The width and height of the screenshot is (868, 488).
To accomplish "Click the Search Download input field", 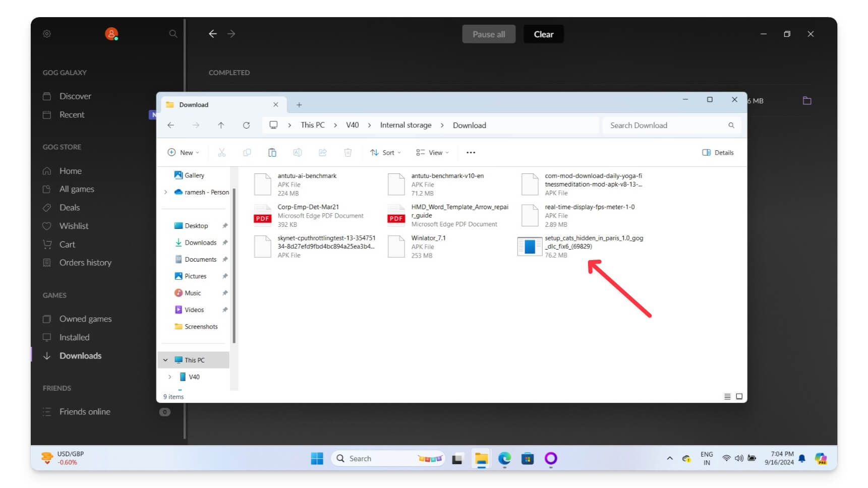I will (x=672, y=125).
